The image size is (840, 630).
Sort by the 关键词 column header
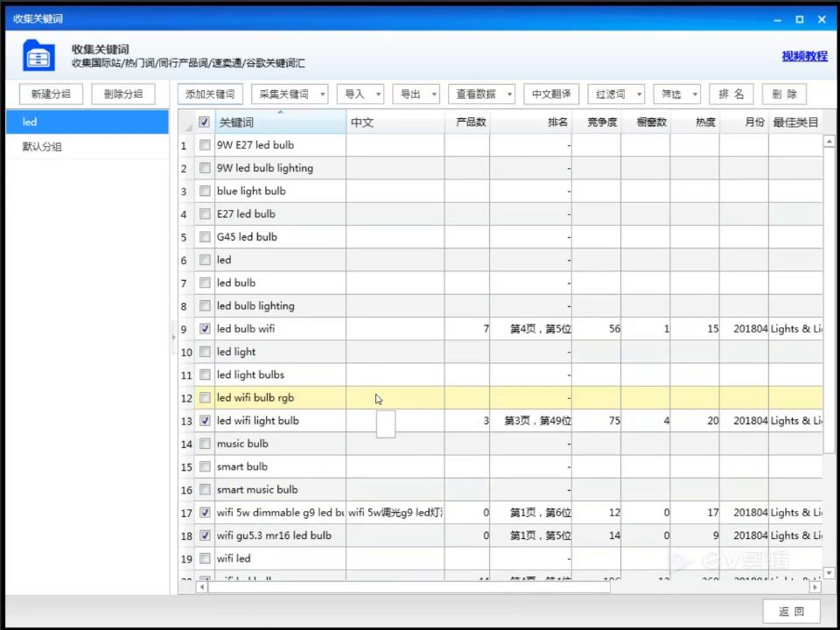[x=280, y=122]
